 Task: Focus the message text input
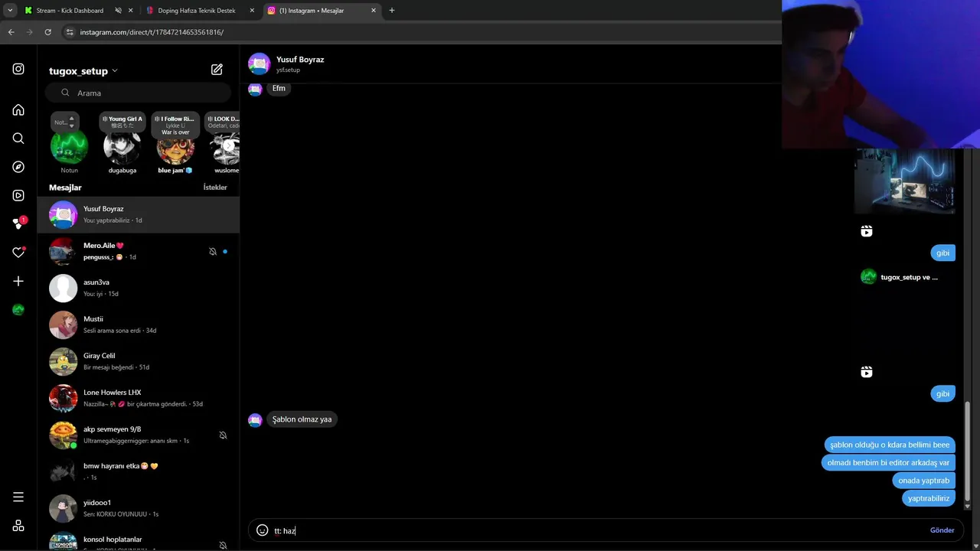[x=597, y=530]
